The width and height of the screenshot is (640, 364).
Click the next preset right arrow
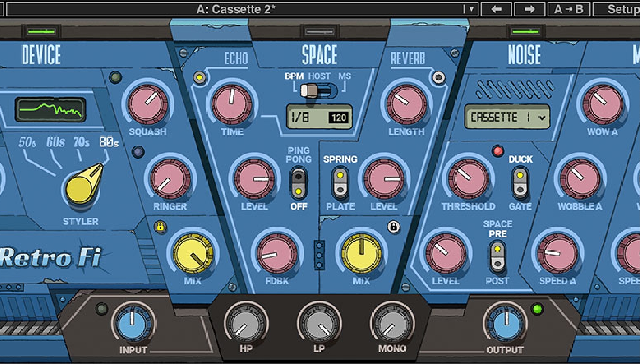[x=529, y=9]
